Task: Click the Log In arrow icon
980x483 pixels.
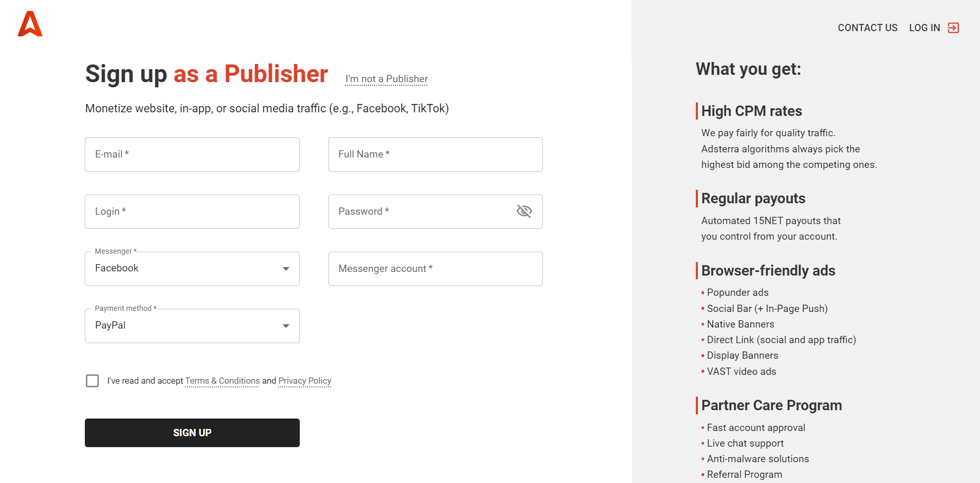Action: 954,28
